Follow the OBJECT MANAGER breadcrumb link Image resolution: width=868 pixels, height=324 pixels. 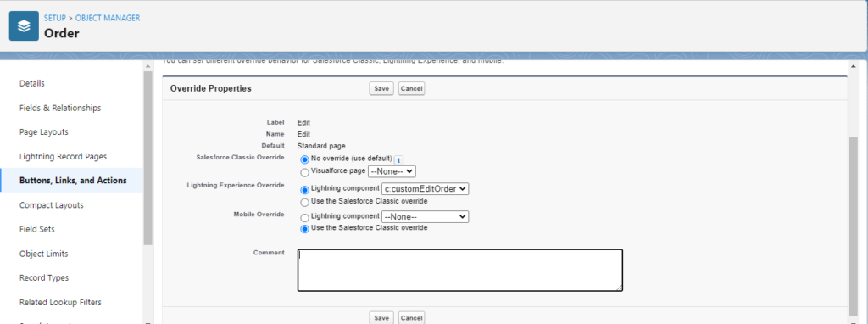[108, 18]
